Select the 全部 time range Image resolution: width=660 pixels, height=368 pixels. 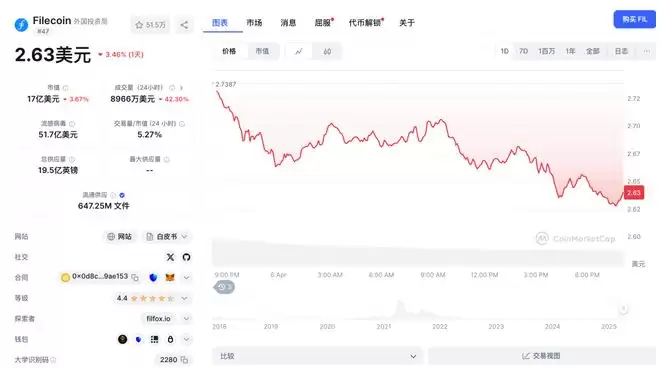593,51
